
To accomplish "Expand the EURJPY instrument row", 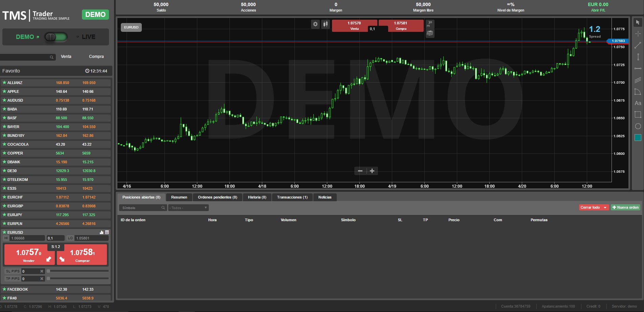I will tap(55, 215).
